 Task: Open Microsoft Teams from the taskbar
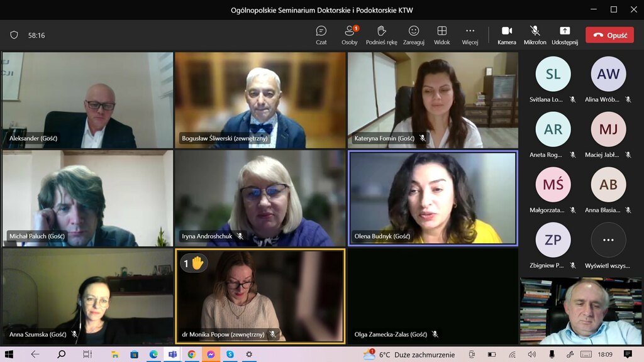pyautogui.click(x=172, y=354)
